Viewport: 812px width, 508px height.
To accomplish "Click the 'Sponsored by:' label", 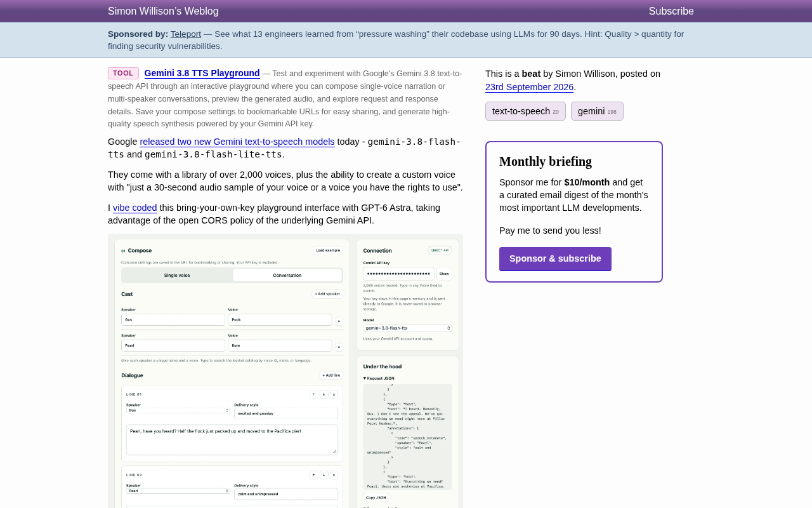I will click(138, 34).
